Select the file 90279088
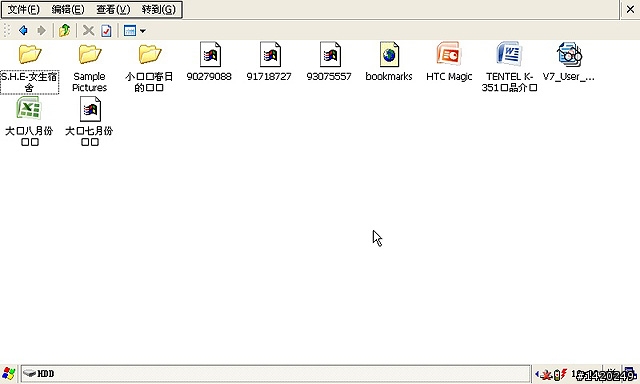Image resolution: width=640 pixels, height=384 pixels. [x=209, y=62]
